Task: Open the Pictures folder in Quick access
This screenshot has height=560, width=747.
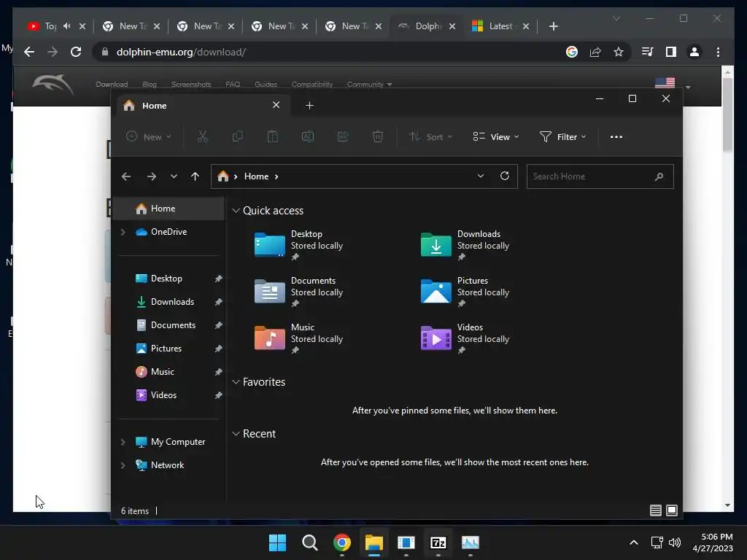Action: (465, 292)
